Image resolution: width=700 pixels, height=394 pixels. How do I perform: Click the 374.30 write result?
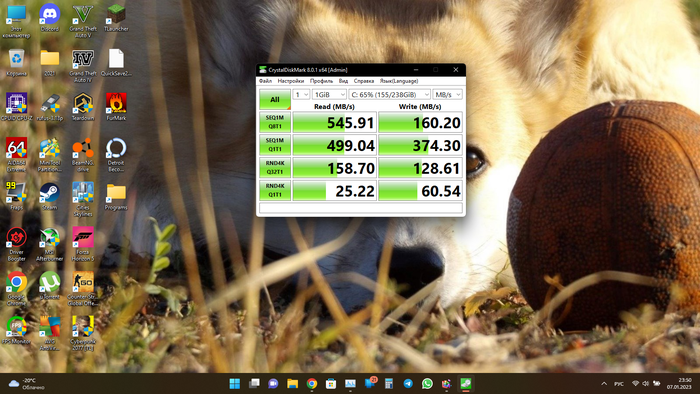pyautogui.click(x=420, y=145)
